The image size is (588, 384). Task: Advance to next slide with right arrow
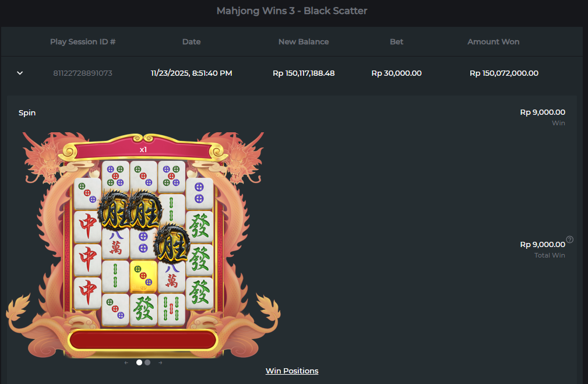(x=160, y=362)
